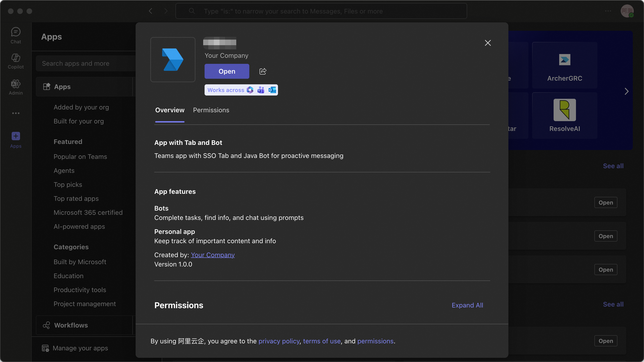Click the back navigation arrow
The width and height of the screenshot is (644, 362).
(x=151, y=11)
